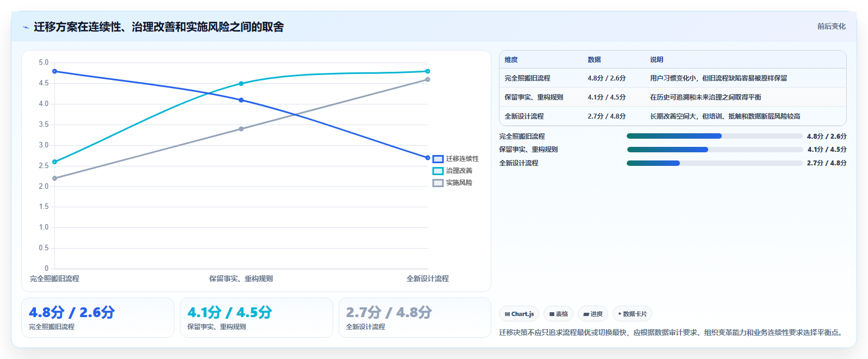Toggle the 实施风险 legend swatch
Viewport: 868px width, 359px height.
pos(438,183)
